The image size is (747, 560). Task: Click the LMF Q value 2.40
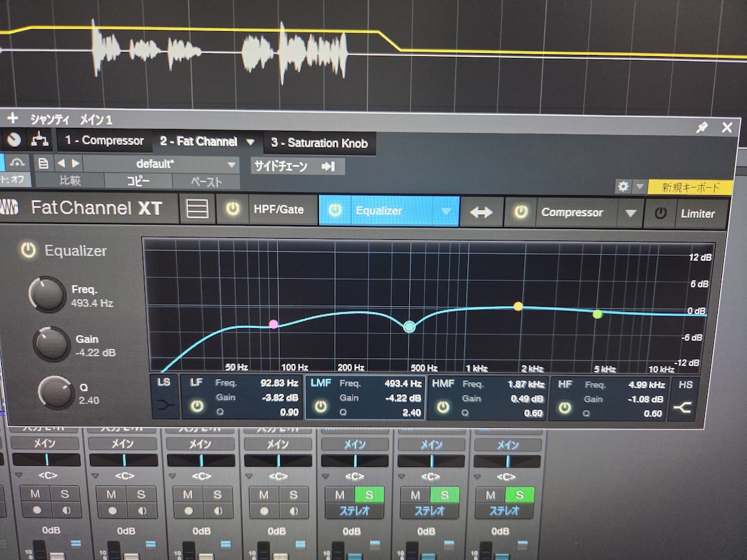411,413
